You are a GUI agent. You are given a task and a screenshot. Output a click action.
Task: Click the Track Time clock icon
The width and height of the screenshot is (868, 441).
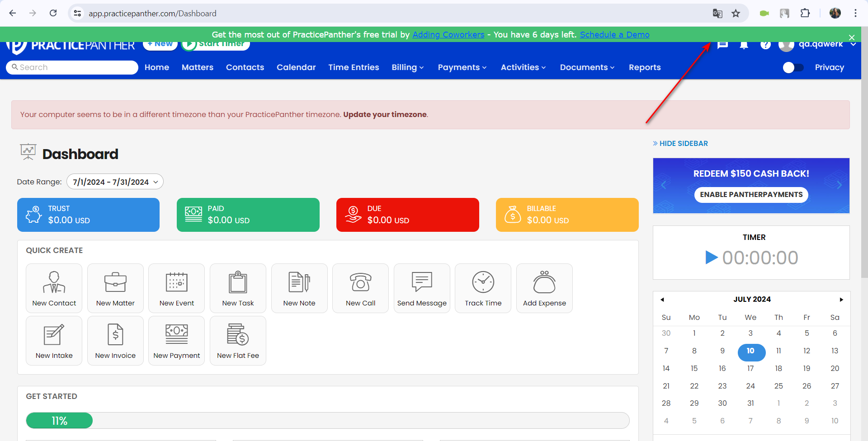pos(483,282)
